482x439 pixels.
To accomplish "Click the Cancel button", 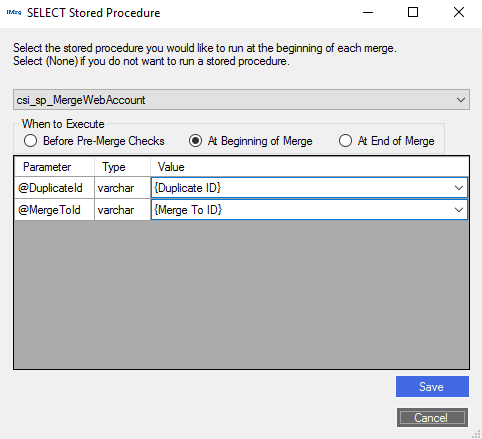I will point(432,417).
